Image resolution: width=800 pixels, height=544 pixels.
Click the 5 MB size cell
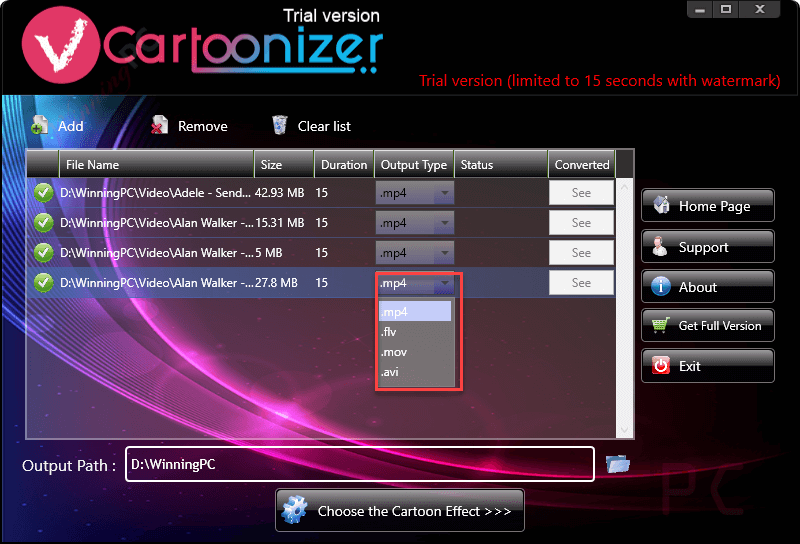click(268, 253)
